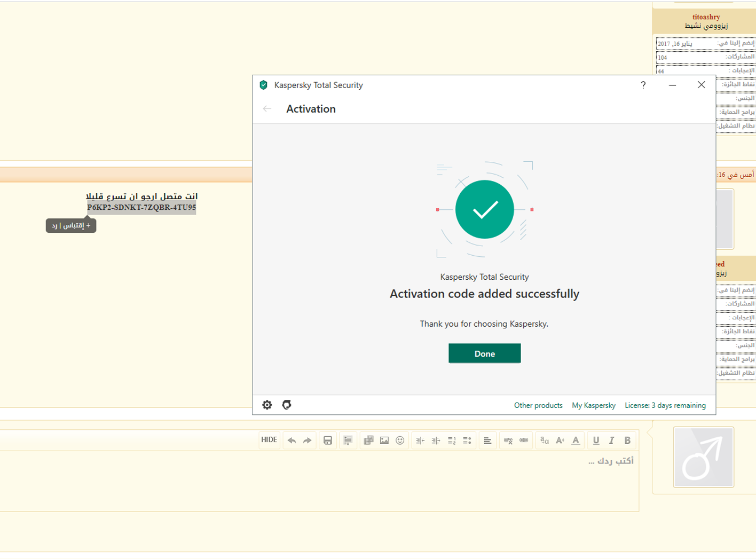Screen dimensions: 756x559
Task: Open the smilies emoji picker
Action: coord(400,440)
